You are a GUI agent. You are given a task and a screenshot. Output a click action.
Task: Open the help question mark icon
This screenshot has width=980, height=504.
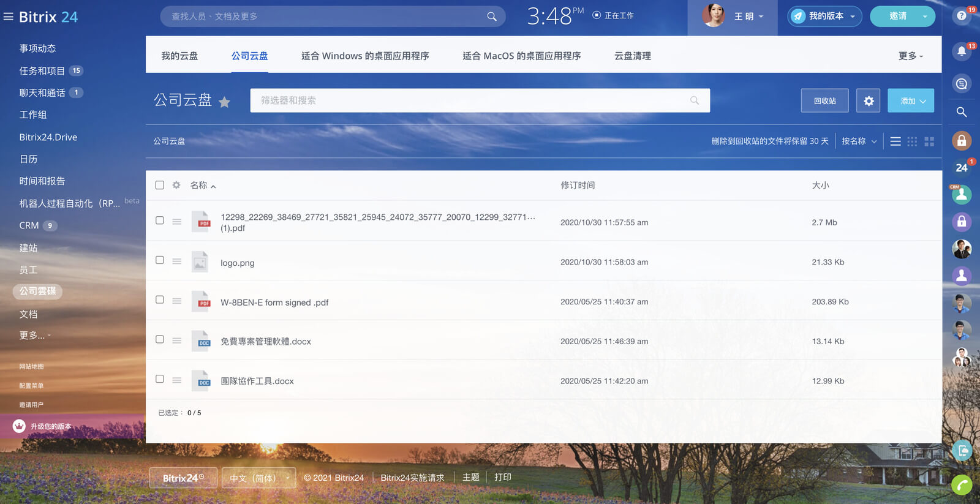click(962, 16)
